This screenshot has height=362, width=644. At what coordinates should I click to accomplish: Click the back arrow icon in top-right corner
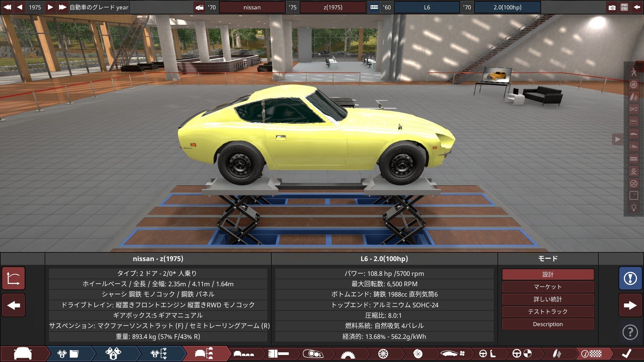637,7
